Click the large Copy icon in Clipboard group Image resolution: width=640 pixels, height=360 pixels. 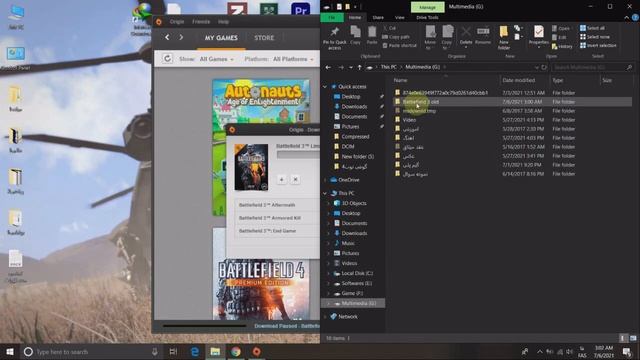click(x=355, y=35)
